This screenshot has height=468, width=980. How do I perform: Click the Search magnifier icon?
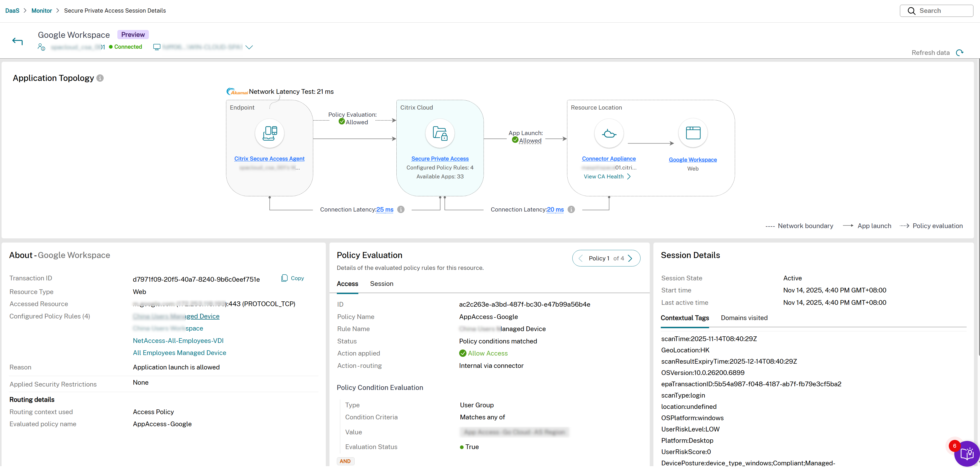tap(911, 11)
